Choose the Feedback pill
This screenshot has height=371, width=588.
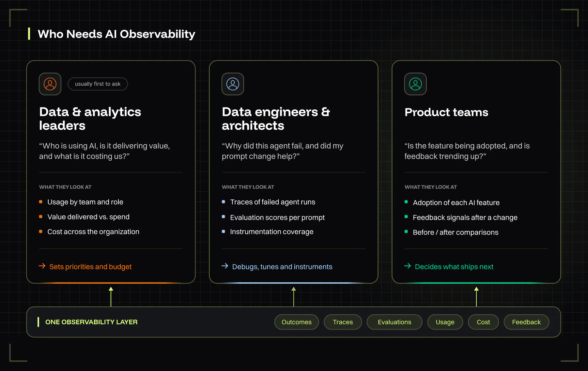click(526, 322)
